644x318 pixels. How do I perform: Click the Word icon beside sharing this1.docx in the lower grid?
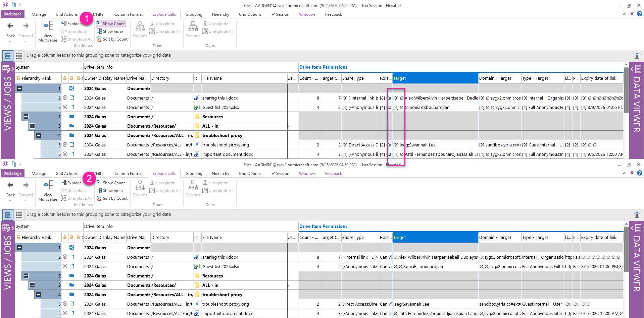pos(197,257)
